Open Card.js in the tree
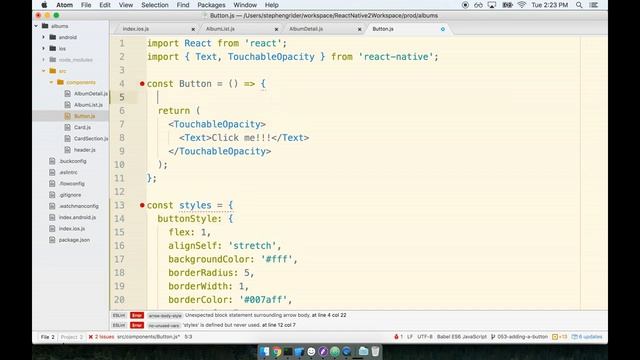The height and width of the screenshot is (360, 640). 82,127
